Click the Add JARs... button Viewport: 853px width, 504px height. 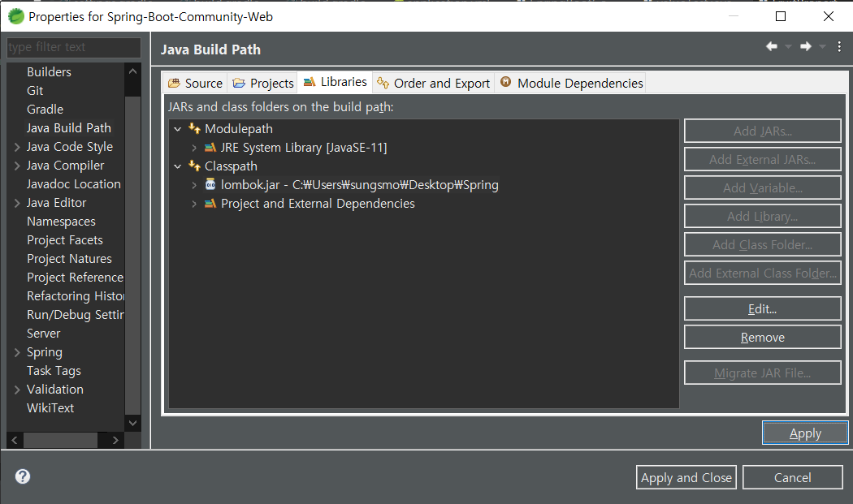click(x=763, y=131)
